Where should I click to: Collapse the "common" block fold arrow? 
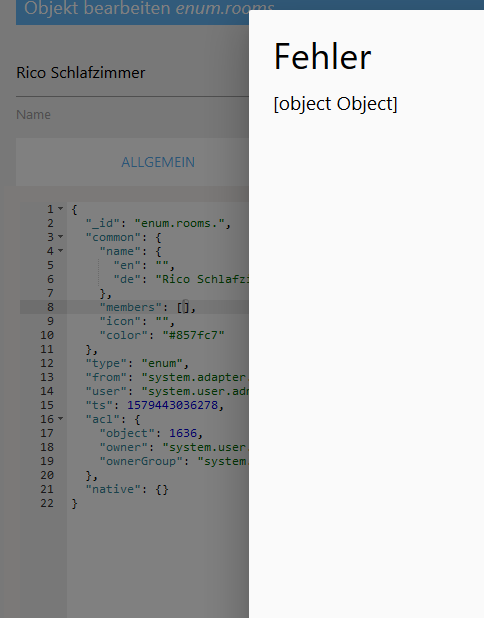coord(61,237)
